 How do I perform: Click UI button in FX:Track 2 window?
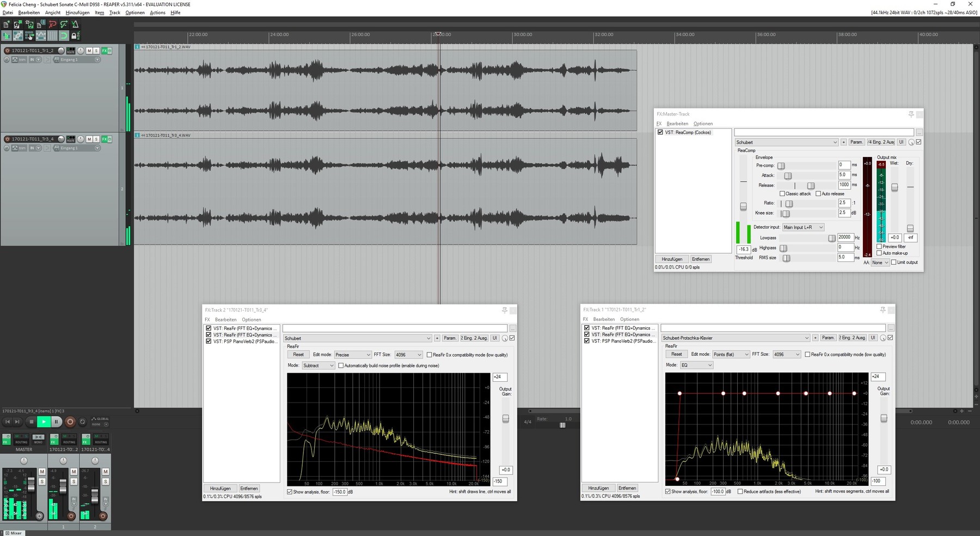coord(494,338)
